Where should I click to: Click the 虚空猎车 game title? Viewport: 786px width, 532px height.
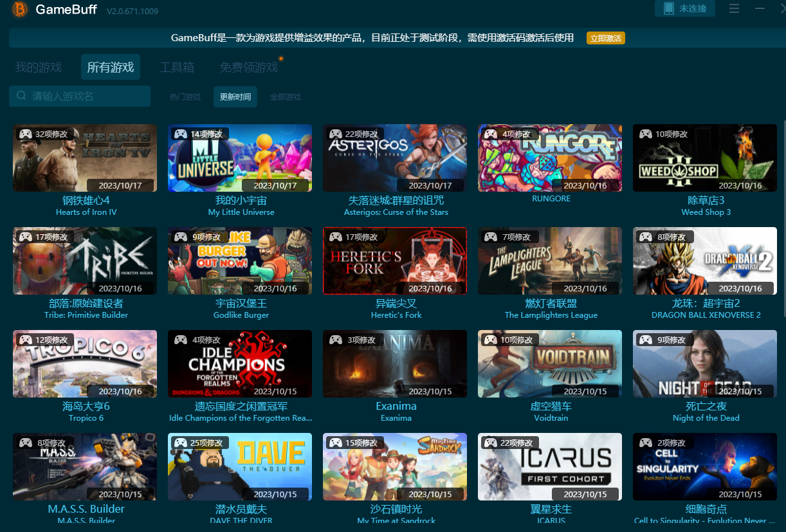click(x=551, y=406)
